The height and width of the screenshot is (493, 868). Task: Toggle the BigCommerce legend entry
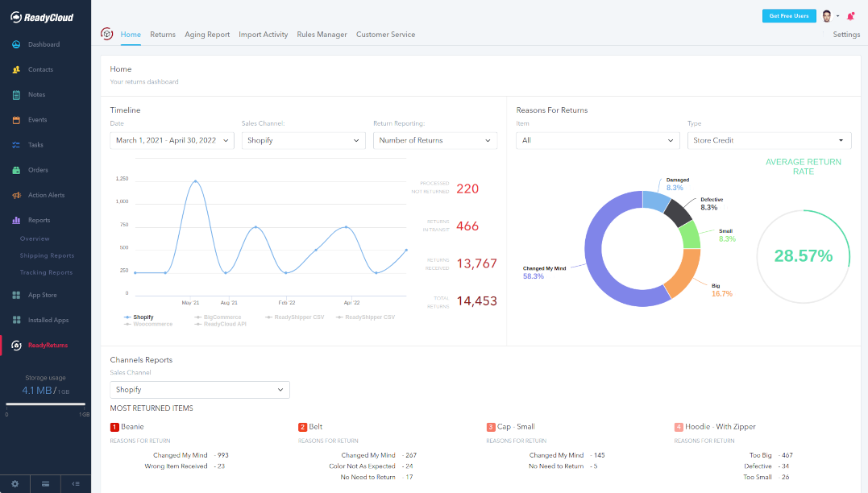point(218,317)
